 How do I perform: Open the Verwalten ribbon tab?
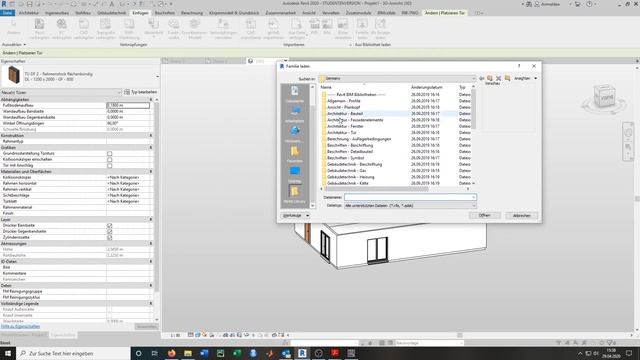331,13
